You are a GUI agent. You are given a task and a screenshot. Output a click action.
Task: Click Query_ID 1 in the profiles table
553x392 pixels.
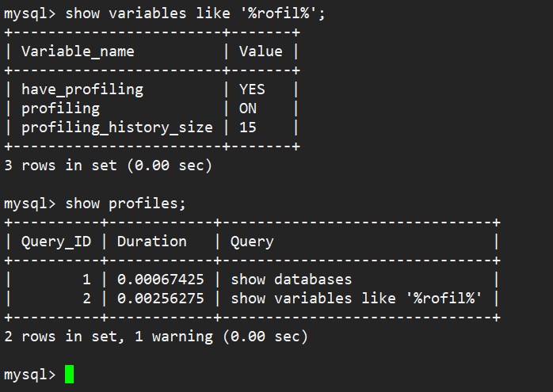pyautogui.click(x=86, y=280)
